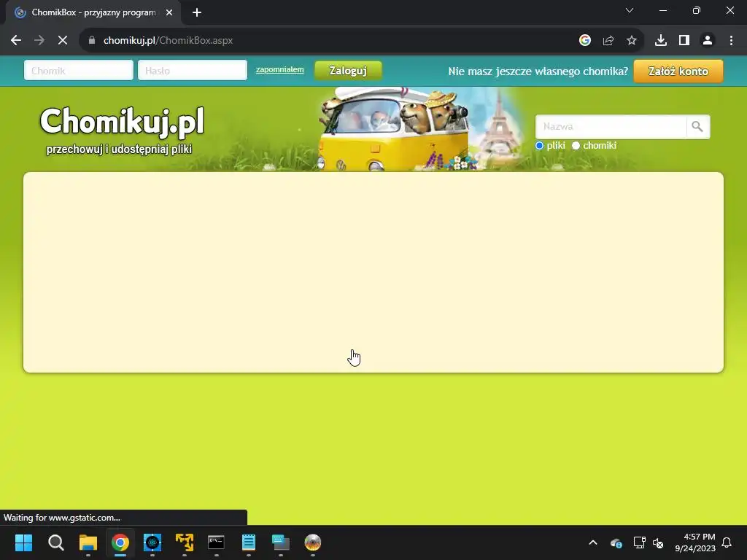Open the yellow arrows taskbar app
This screenshot has height=560, width=747.
click(x=185, y=542)
